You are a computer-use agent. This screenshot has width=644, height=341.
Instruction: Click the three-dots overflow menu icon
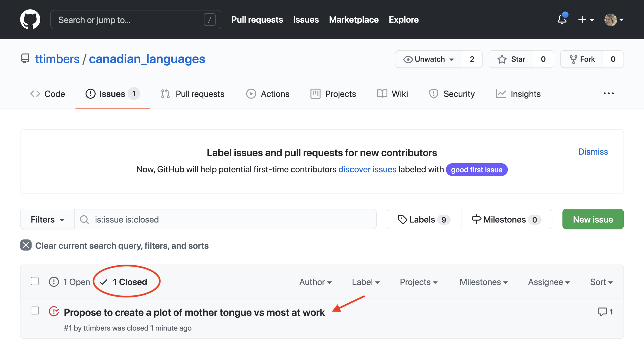(609, 93)
